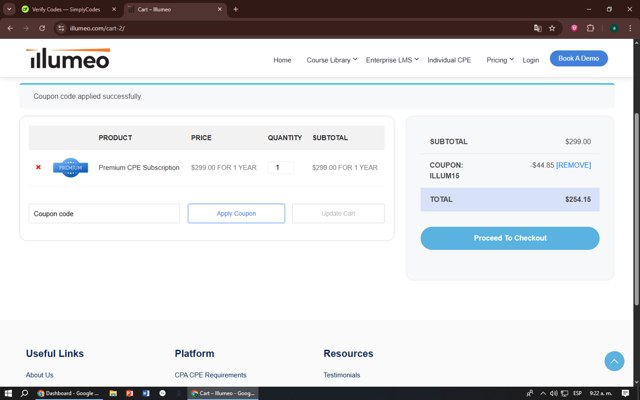The image size is (640, 400).
Task: Switch to the Verify Codes SimplyCodes tab
Action: pos(65,9)
